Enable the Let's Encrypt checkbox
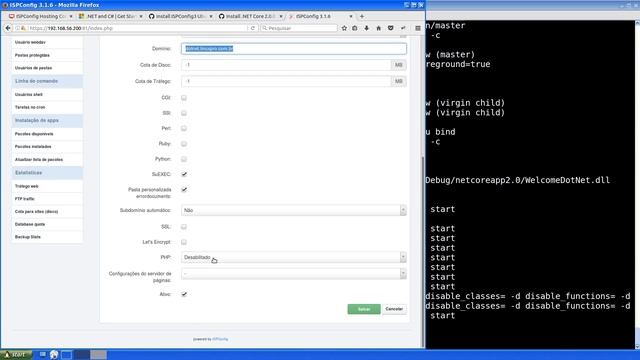640x360 pixels. pyautogui.click(x=184, y=242)
